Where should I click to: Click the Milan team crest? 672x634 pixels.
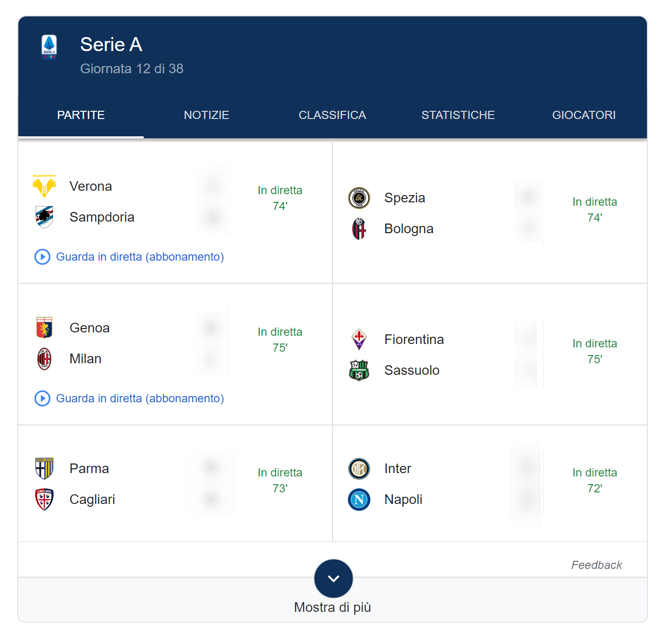click(x=44, y=359)
